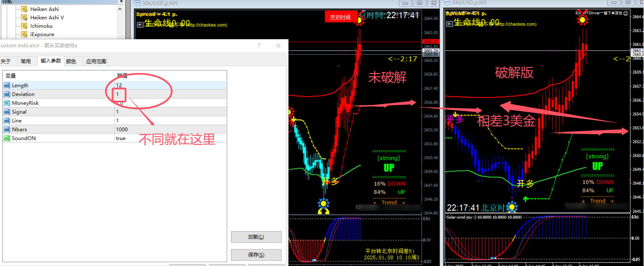Select the Length value 12
This screenshot has height=266, width=644.
tap(170, 85)
